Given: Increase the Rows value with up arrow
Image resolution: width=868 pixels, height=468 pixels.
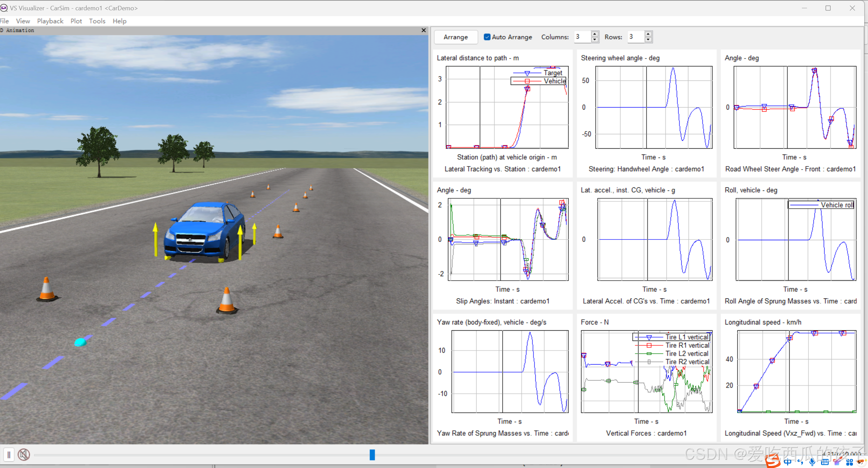Looking at the screenshot, I should coord(648,34).
